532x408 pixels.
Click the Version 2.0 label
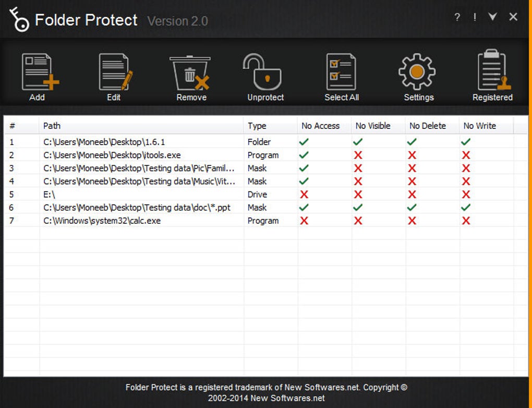[x=177, y=21]
